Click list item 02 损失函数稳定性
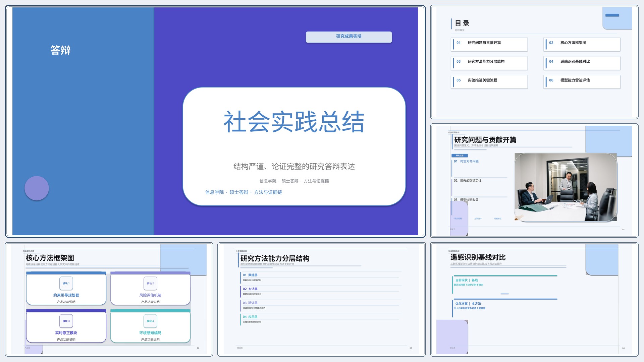 click(x=468, y=181)
